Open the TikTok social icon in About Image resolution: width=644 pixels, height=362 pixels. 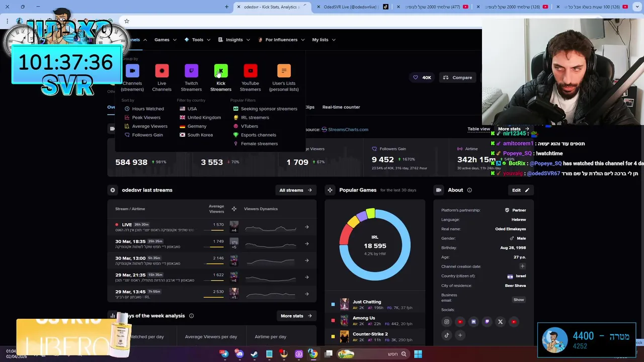(446, 335)
